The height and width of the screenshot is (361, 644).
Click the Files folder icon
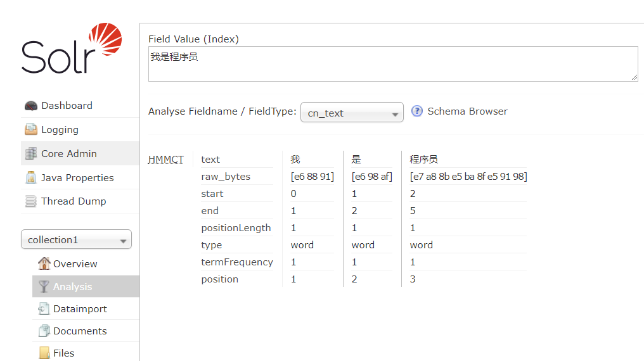pos(44,353)
